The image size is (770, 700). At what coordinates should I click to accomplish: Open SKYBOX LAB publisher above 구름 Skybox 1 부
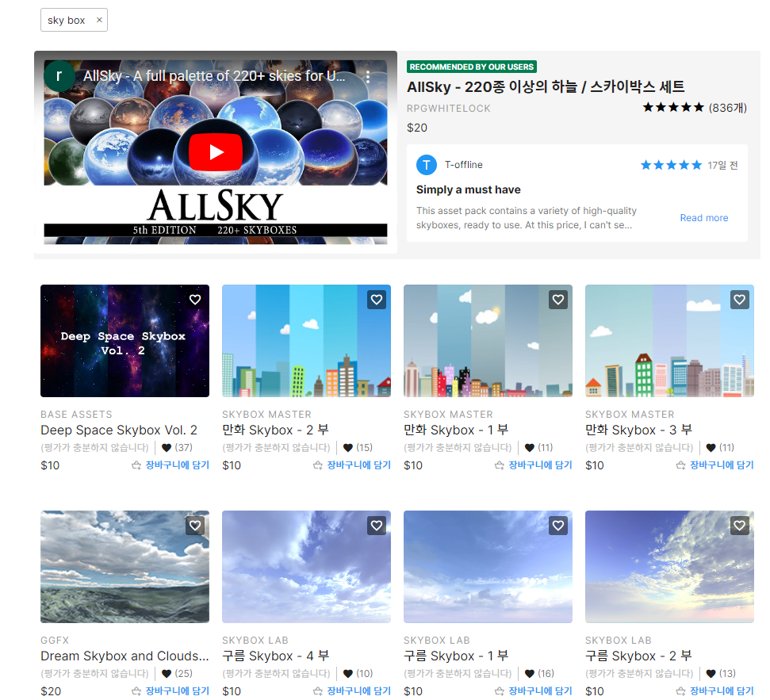point(437,640)
